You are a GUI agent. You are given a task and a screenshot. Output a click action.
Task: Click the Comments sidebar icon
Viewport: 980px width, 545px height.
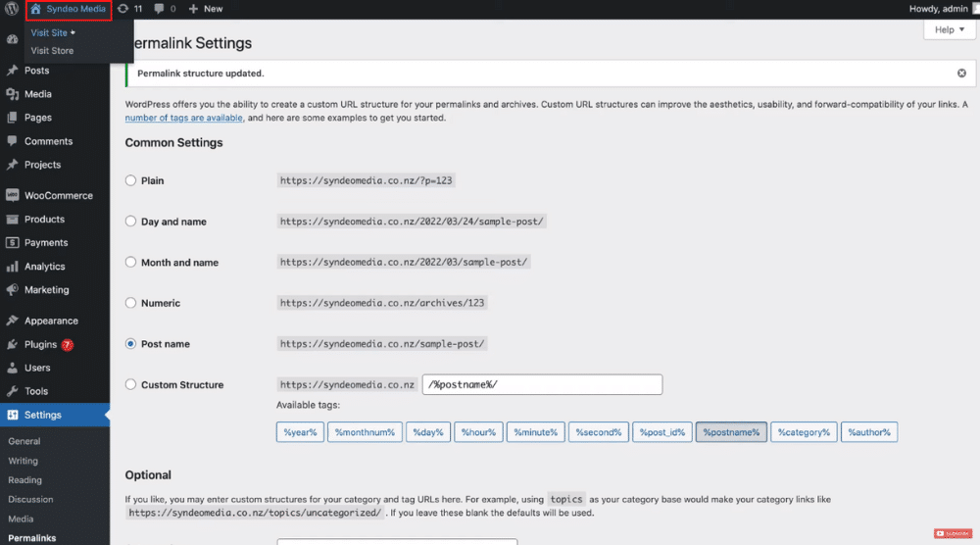coord(12,141)
